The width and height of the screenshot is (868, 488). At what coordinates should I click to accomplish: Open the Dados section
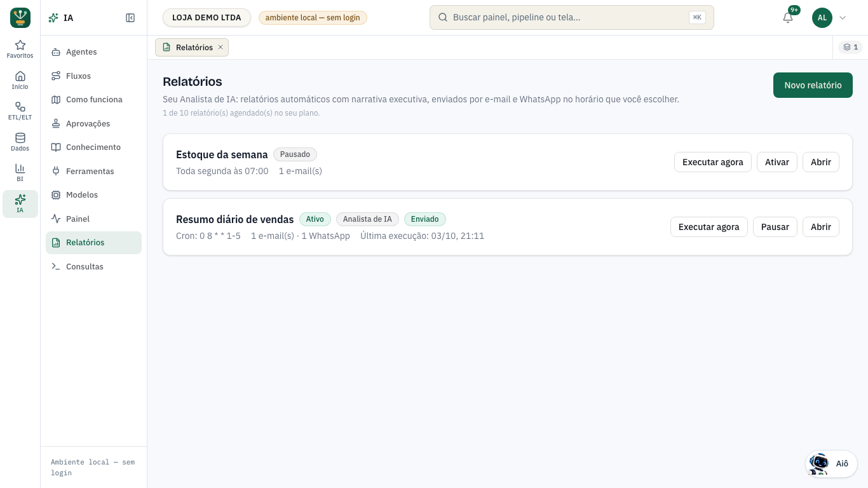20,142
